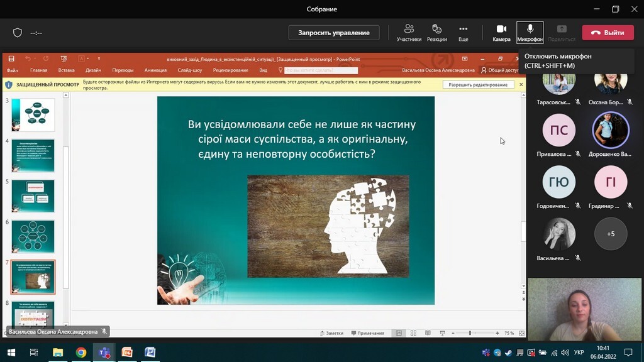
Task: Open Google Chrome from the taskbar
Action: (80, 353)
